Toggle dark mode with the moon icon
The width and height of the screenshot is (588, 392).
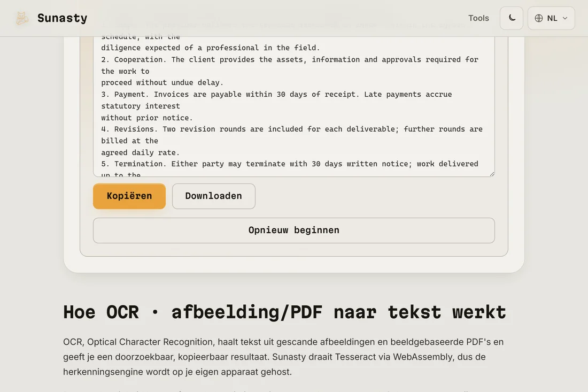[512, 18]
